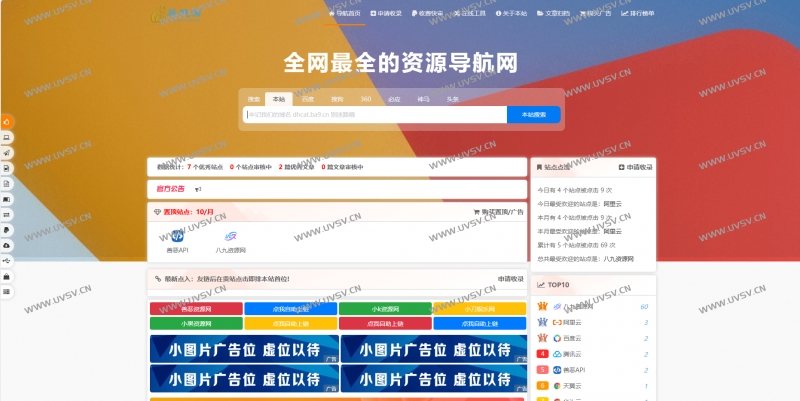This screenshot has height=401, width=800.
Task: Open the 八九资源网 pinned site icon
Action: [231, 236]
